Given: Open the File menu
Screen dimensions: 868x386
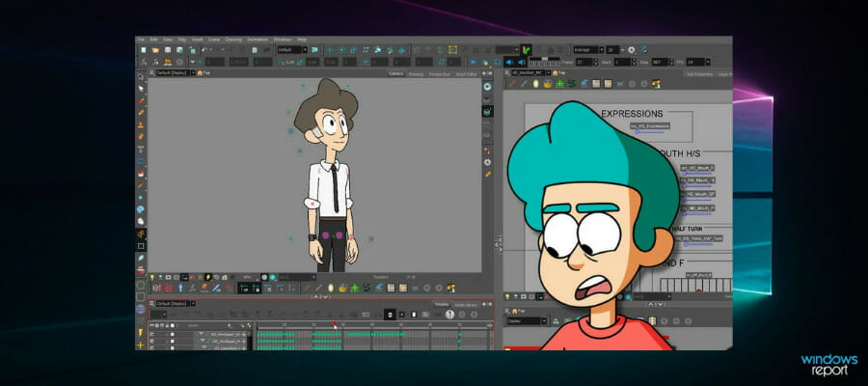Looking at the screenshot, I should 141,40.
